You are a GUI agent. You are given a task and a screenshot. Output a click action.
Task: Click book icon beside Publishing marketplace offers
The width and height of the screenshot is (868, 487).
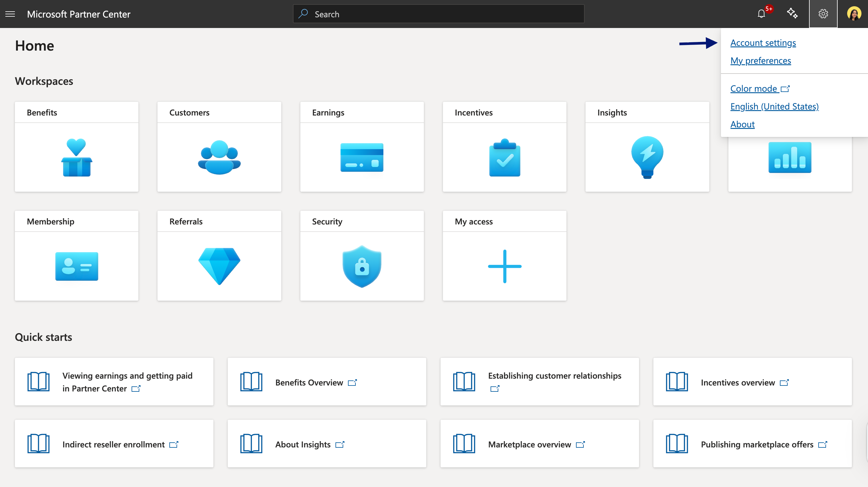677,444
